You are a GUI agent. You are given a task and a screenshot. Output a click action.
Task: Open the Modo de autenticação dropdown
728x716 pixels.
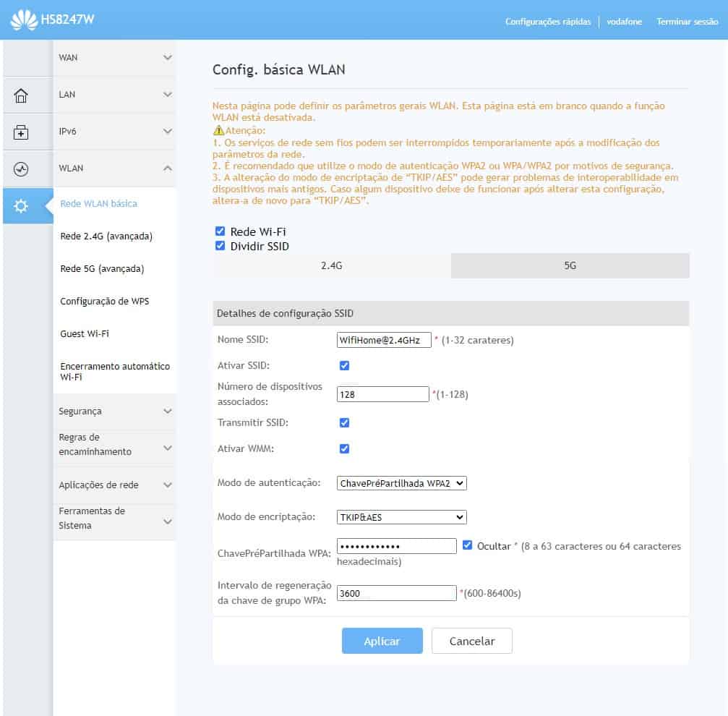402,483
